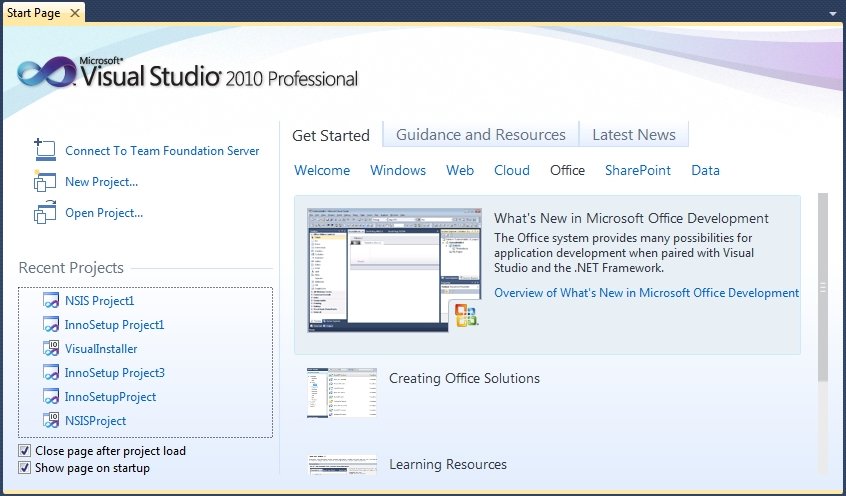The height and width of the screenshot is (496, 846).
Task: Open the Windows category
Action: pyautogui.click(x=398, y=170)
